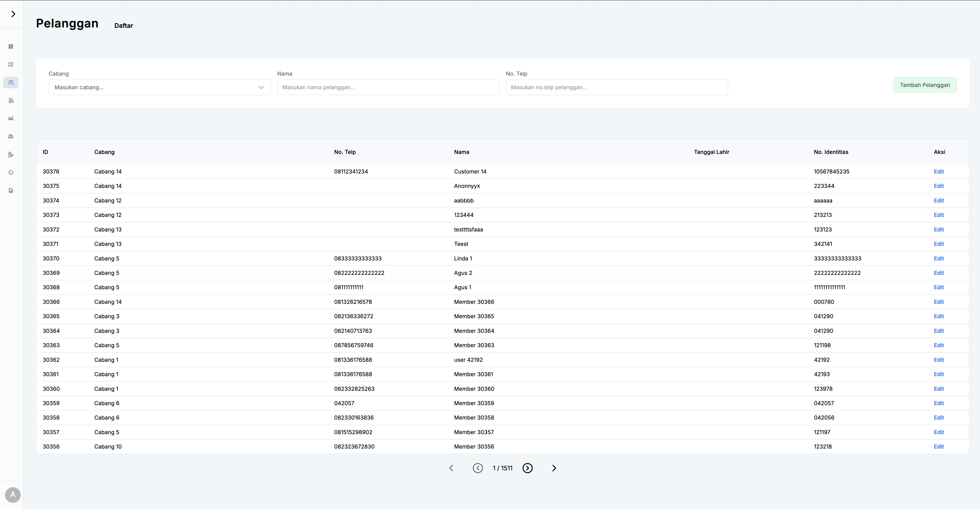980x509 pixels.
Task: Jump to the last page arrow
Action: (x=554, y=468)
